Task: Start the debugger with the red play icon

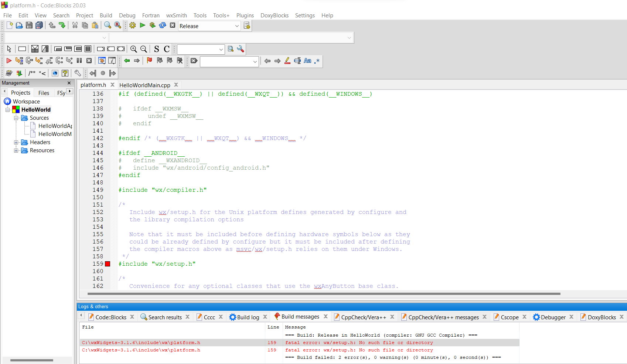Action: click(8, 61)
